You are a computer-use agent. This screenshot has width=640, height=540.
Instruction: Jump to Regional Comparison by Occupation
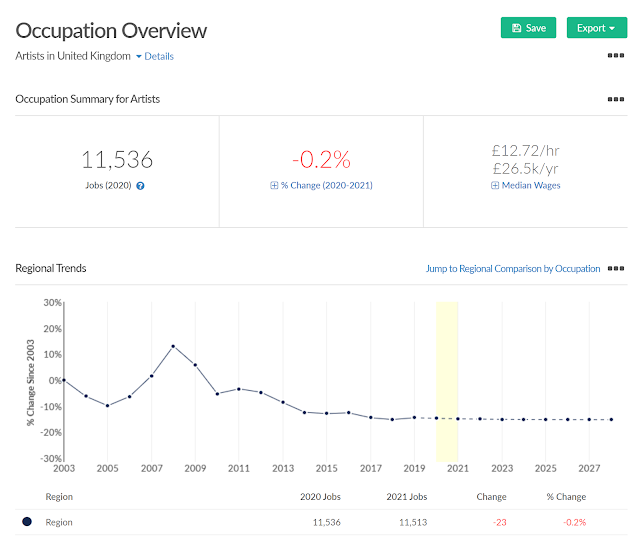[513, 269]
